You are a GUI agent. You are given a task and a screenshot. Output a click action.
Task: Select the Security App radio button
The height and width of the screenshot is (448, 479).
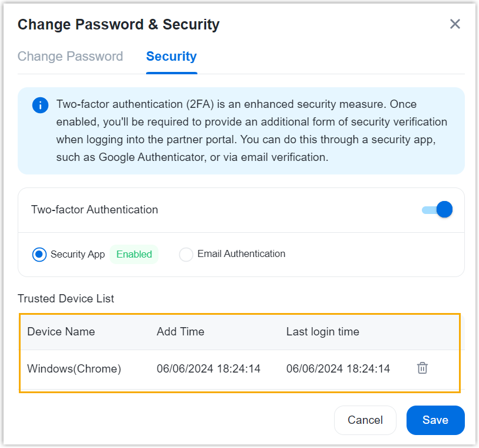click(x=39, y=255)
